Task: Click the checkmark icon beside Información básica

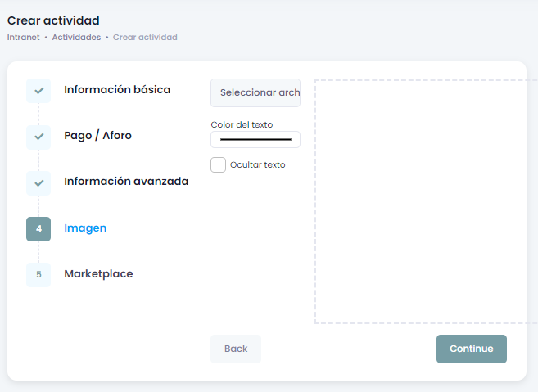Action: [x=38, y=90]
